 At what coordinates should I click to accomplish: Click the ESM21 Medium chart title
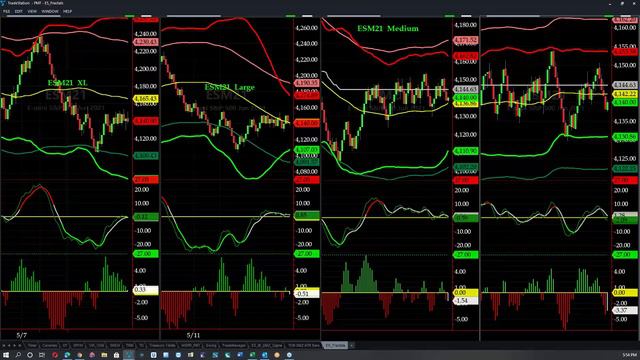click(x=388, y=29)
